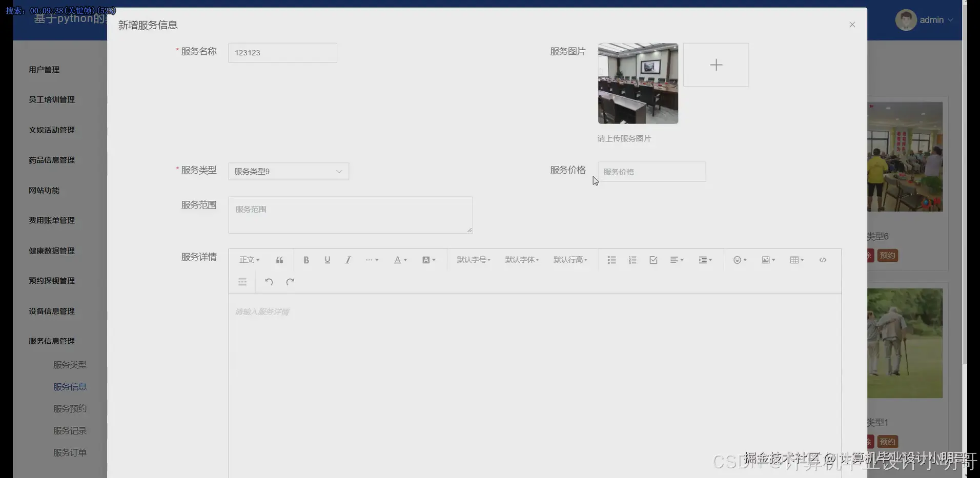Click the 服务名称 input containing 123123

[x=282, y=53]
